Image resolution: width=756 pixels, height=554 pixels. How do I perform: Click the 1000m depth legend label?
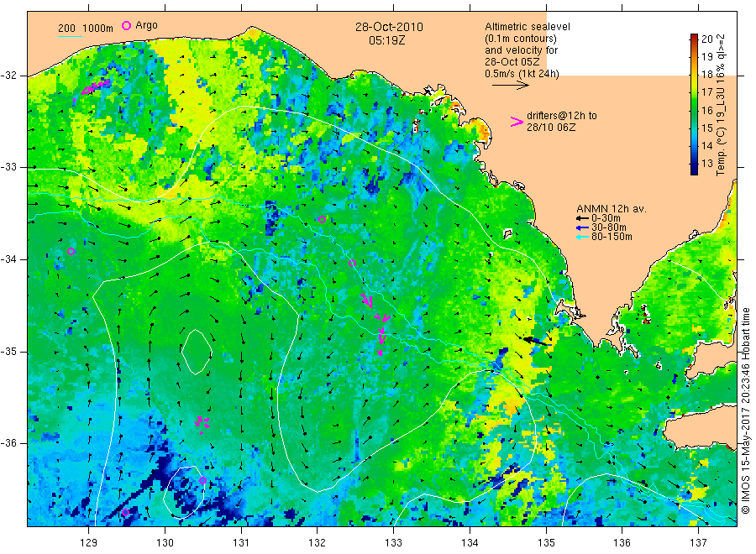[x=98, y=29]
